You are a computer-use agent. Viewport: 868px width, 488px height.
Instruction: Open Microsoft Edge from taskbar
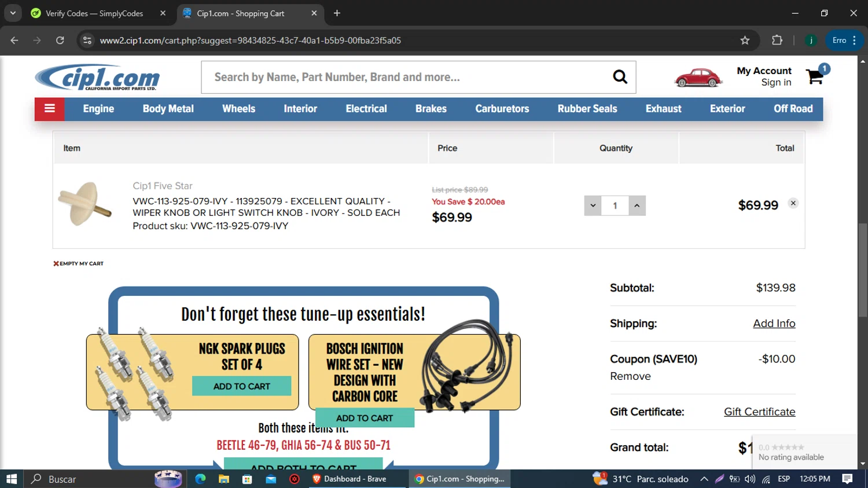click(200, 479)
